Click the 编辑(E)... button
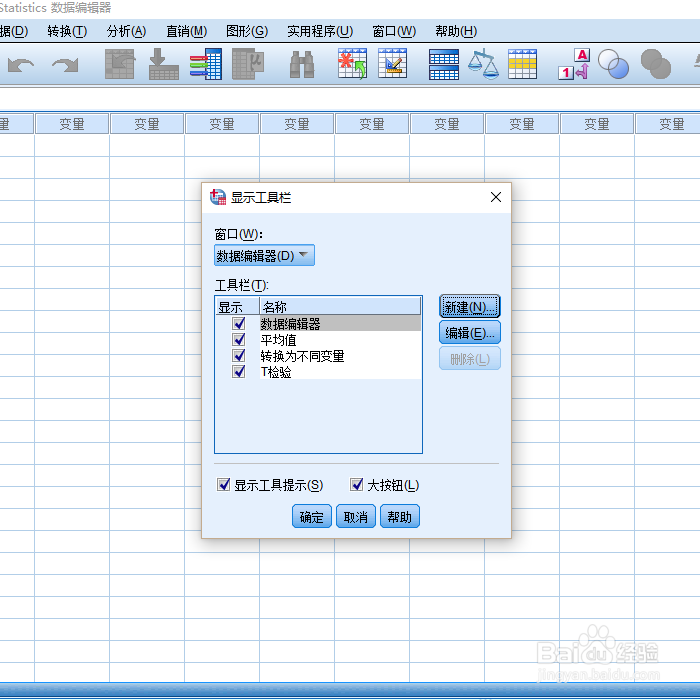 pos(470,333)
